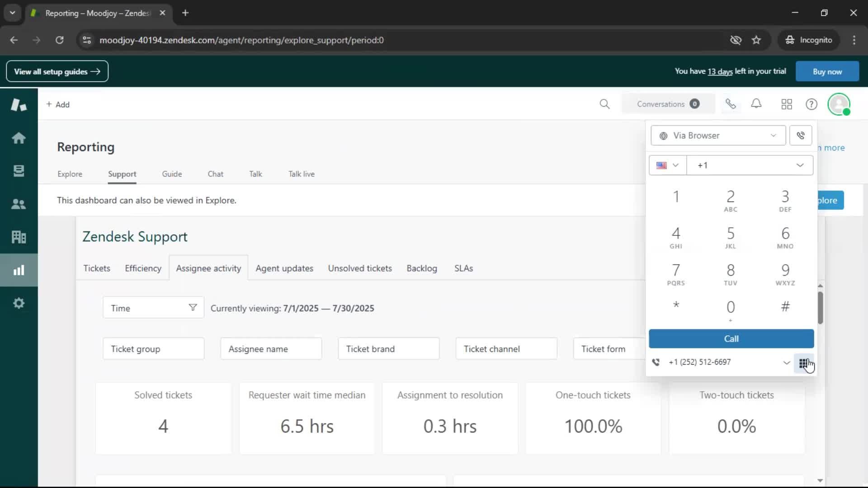Viewport: 868px width, 488px height.
Task: Click the Buy now button
Action: [x=827, y=71]
